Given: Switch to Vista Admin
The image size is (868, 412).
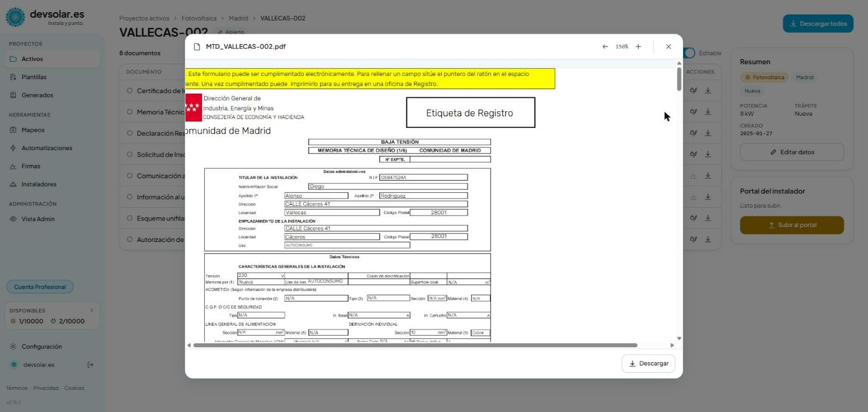Looking at the screenshot, I should (x=52, y=219).
